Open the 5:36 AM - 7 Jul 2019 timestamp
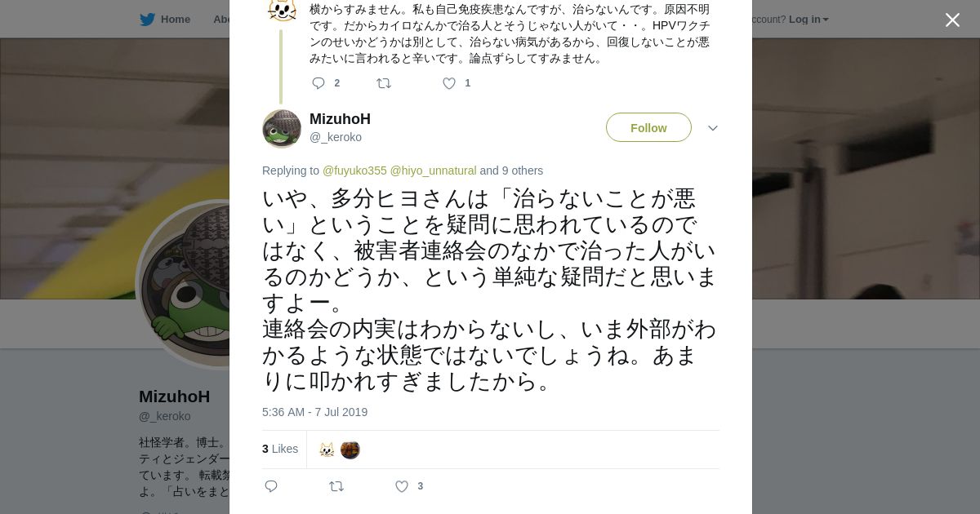This screenshot has width=980, height=514. coord(314,412)
